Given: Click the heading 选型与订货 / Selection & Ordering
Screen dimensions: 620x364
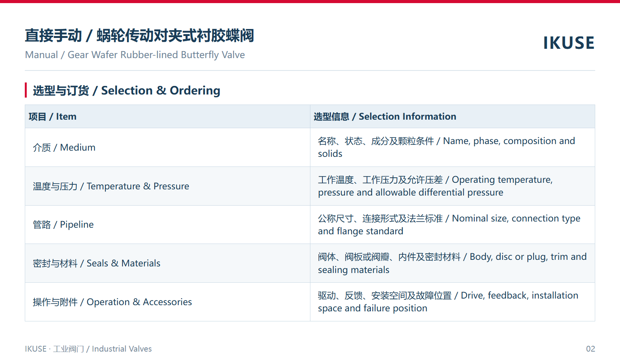Looking at the screenshot, I should point(126,91).
